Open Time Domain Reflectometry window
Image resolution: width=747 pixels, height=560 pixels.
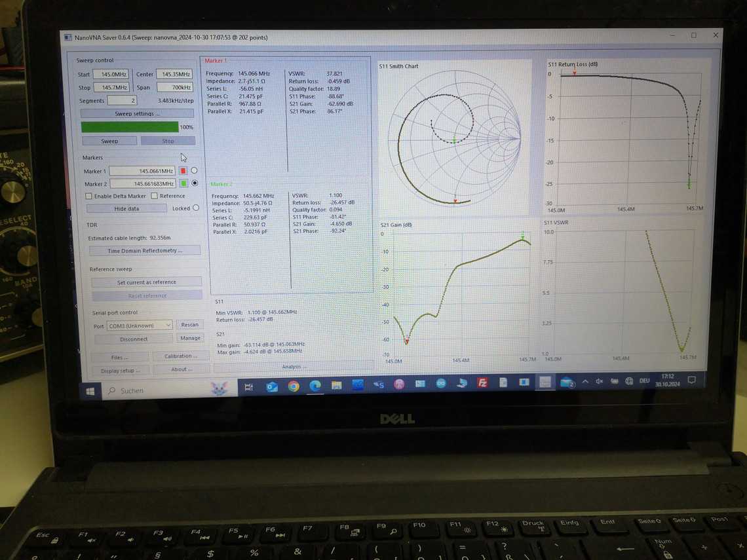[145, 250]
